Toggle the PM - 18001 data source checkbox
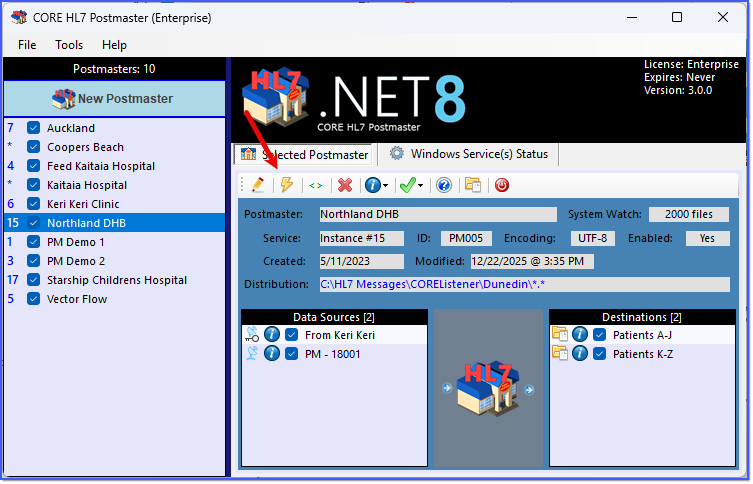 (x=291, y=354)
